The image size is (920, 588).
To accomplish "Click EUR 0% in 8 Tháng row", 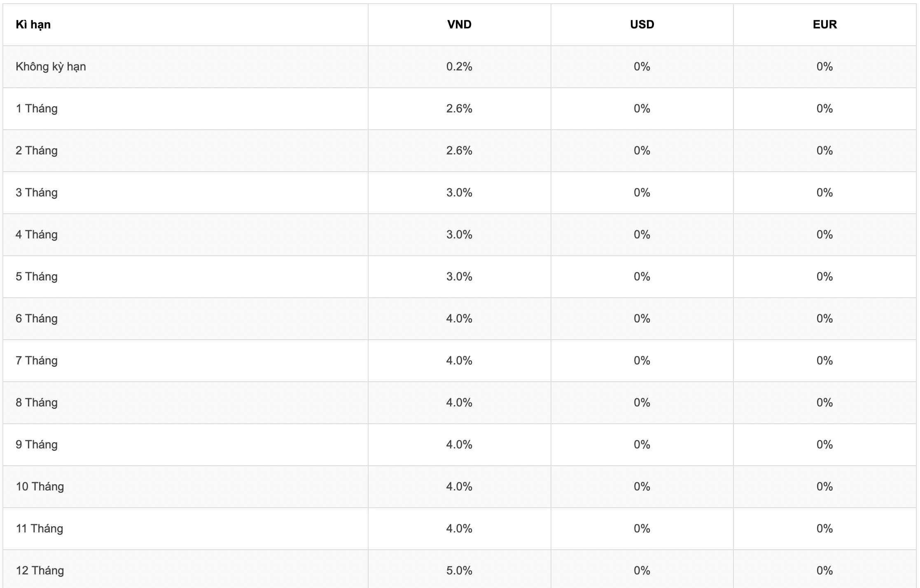I will coord(824,403).
